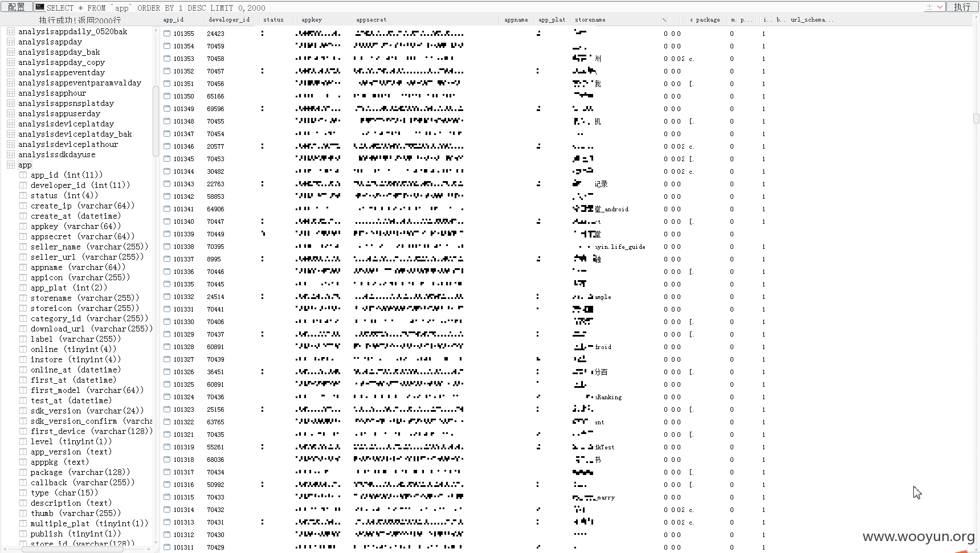
Task: Click the row icon for app_id 101326
Action: (167, 372)
